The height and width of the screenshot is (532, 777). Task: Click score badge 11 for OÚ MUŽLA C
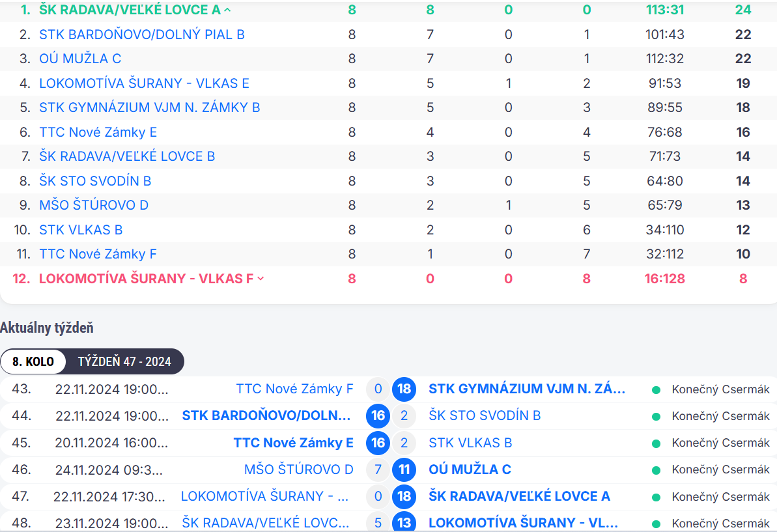tap(404, 469)
